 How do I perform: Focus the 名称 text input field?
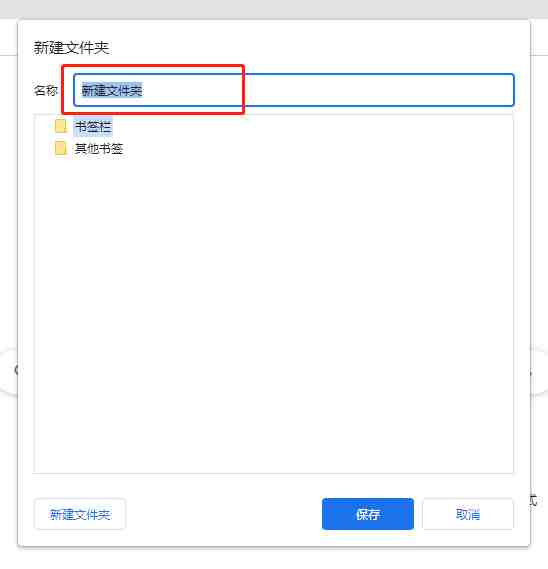coord(294,90)
